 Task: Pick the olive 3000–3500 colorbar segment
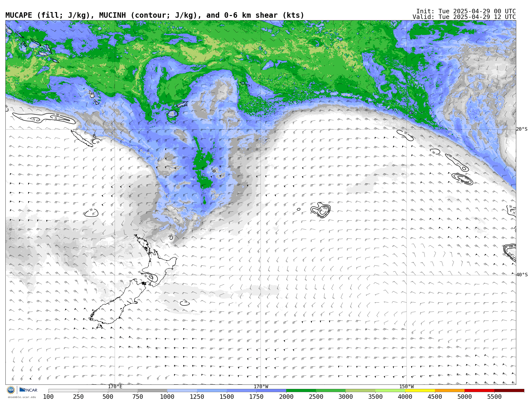tap(360, 391)
